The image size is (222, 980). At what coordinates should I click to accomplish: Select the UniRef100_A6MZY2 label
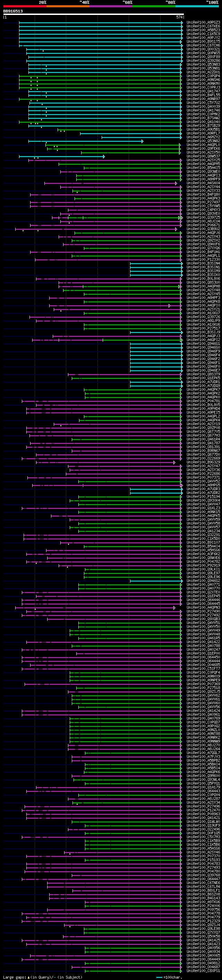pyautogui.click(x=203, y=137)
